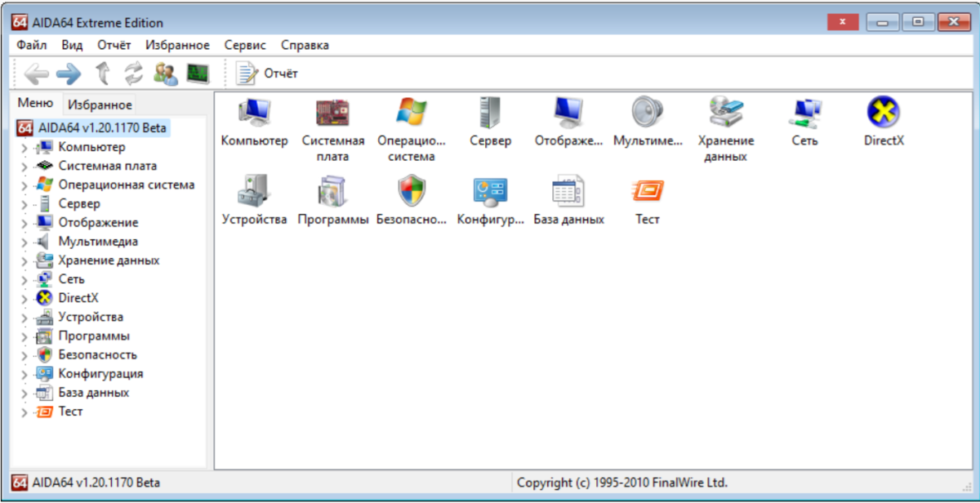
Task: Open the Тест benchmark icon in main pane
Action: 648,190
